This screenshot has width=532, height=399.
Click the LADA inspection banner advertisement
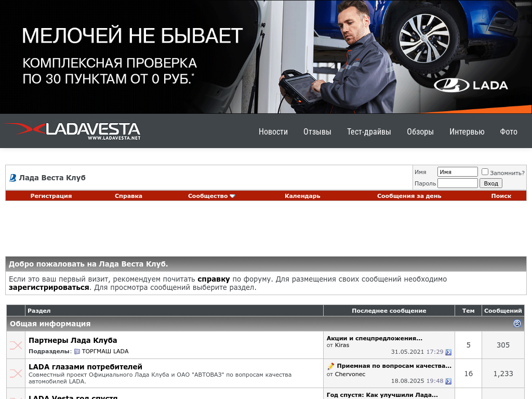[266, 57]
